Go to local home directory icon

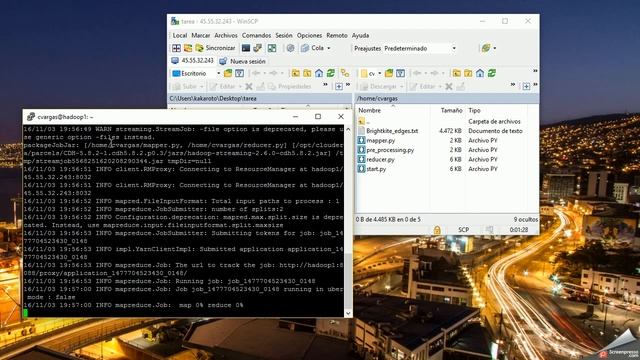[x=319, y=73]
